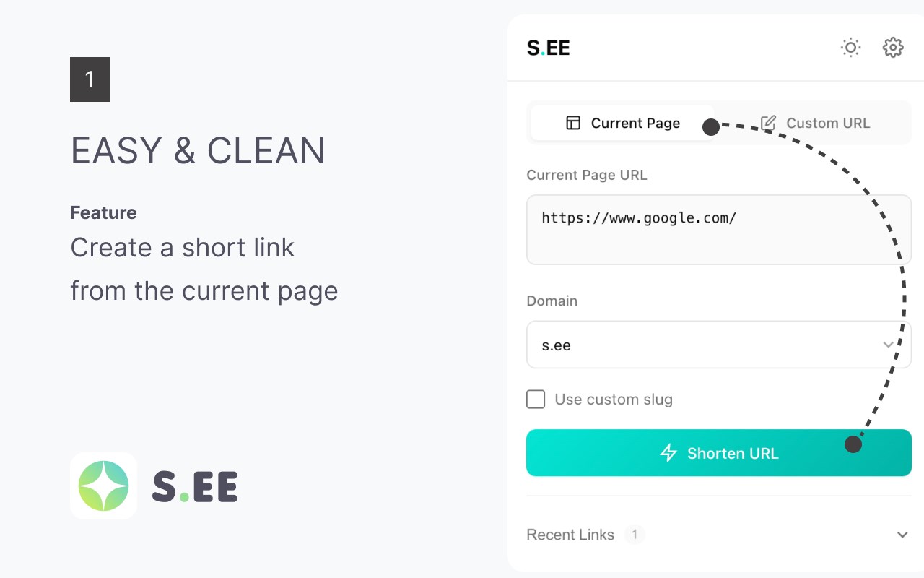924x578 pixels.
Task: Click the S.EE logo in the panel header
Action: tap(548, 48)
